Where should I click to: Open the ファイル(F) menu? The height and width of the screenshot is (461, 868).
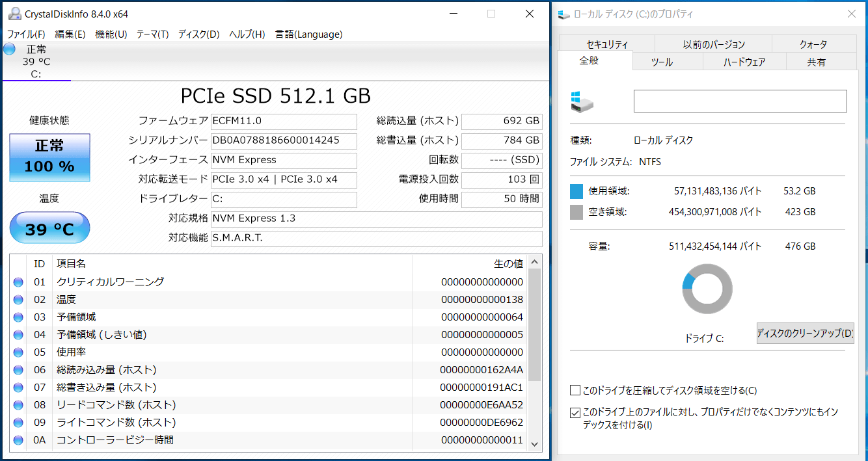26,34
